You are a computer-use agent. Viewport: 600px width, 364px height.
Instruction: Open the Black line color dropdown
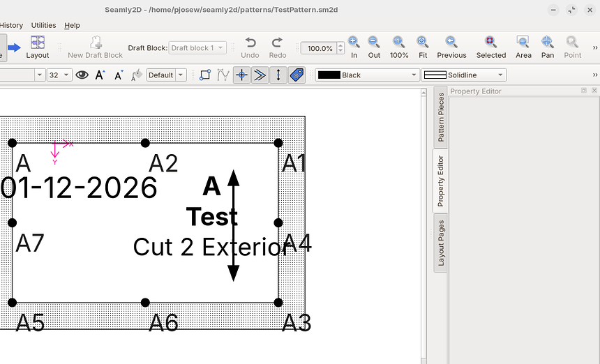[x=367, y=75]
